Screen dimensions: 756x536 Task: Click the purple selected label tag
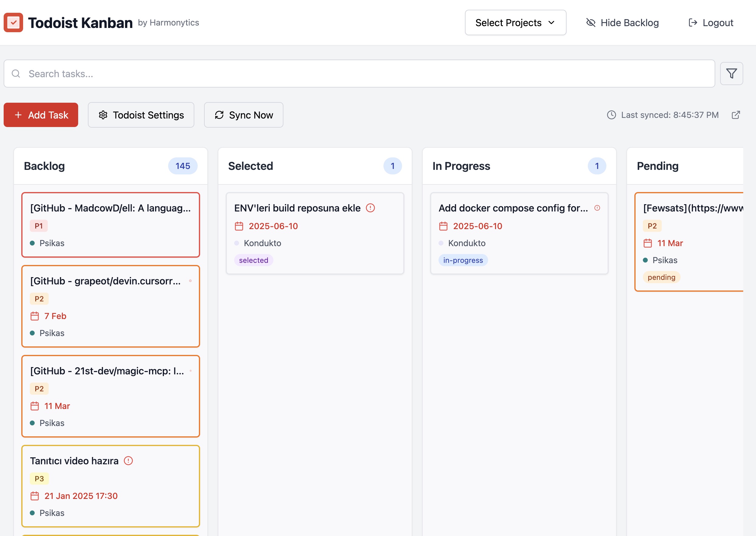coord(253,260)
